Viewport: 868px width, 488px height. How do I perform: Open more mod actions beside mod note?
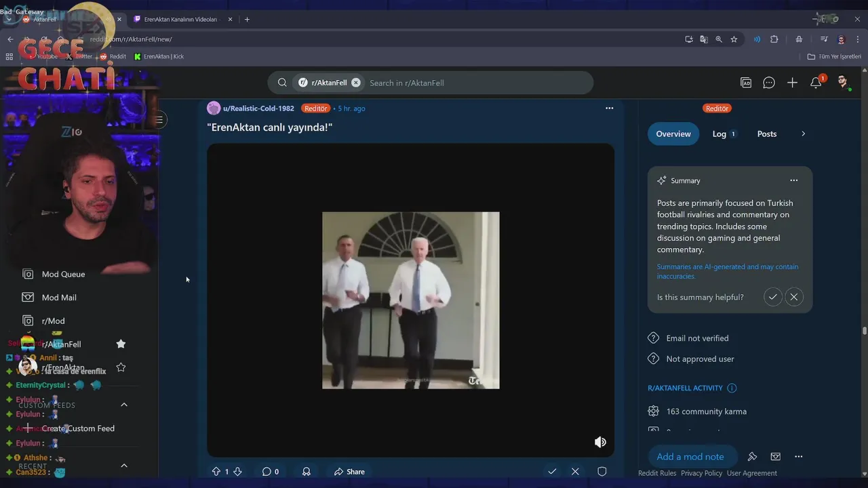[798, 457]
